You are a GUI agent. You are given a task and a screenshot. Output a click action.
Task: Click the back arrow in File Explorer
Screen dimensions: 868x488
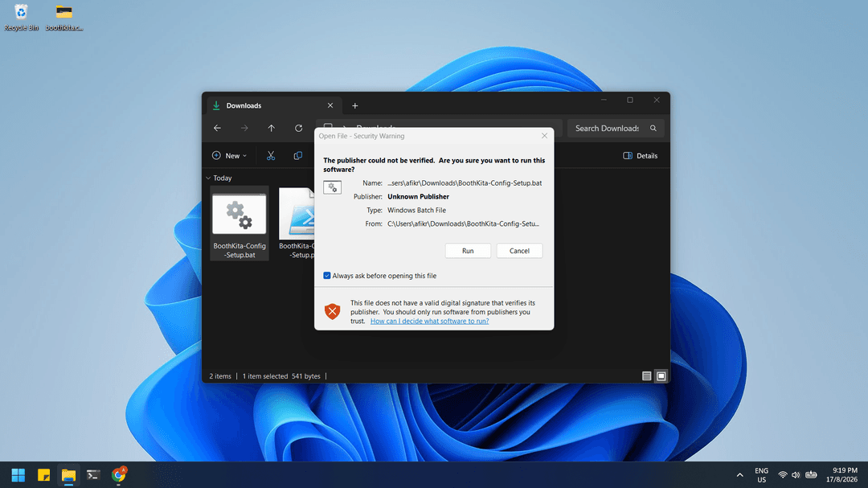pyautogui.click(x=217, y=128)
